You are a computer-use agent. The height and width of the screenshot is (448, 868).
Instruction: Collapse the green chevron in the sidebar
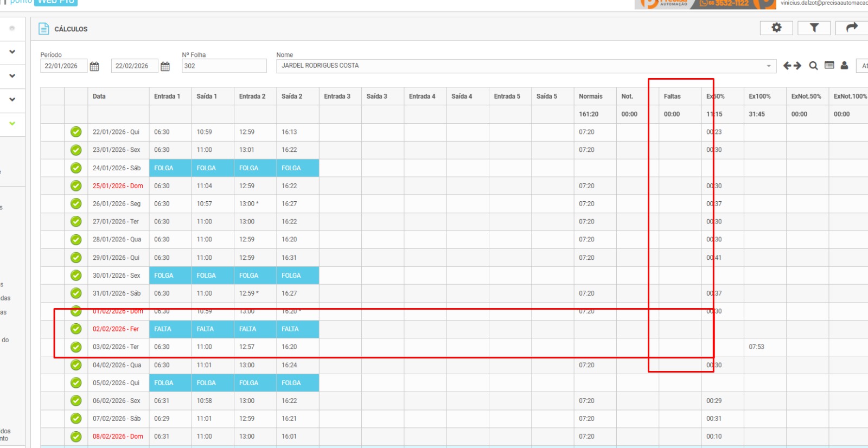[x=12, y=124]
